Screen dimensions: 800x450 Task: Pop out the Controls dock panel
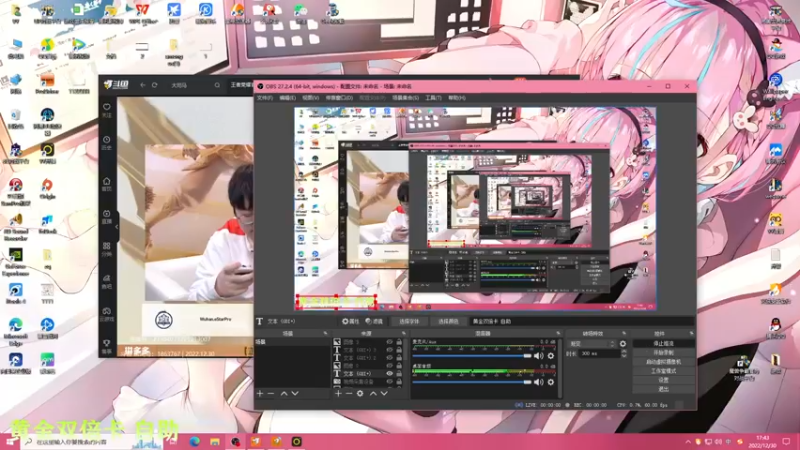click(x=691, y=333)
